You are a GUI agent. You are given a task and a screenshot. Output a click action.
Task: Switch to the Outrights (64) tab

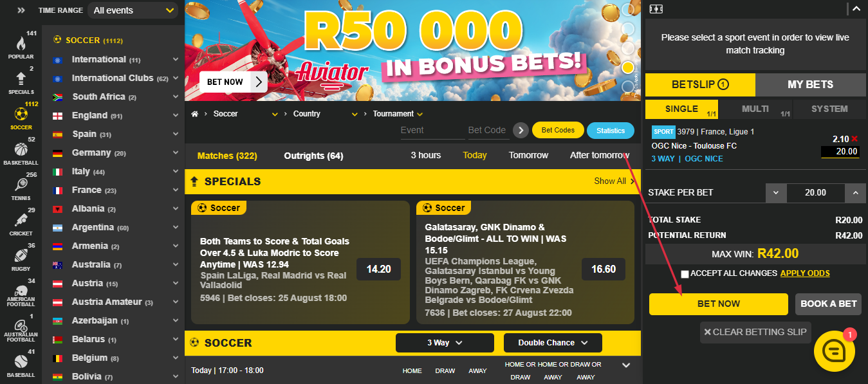pos(313,156)
